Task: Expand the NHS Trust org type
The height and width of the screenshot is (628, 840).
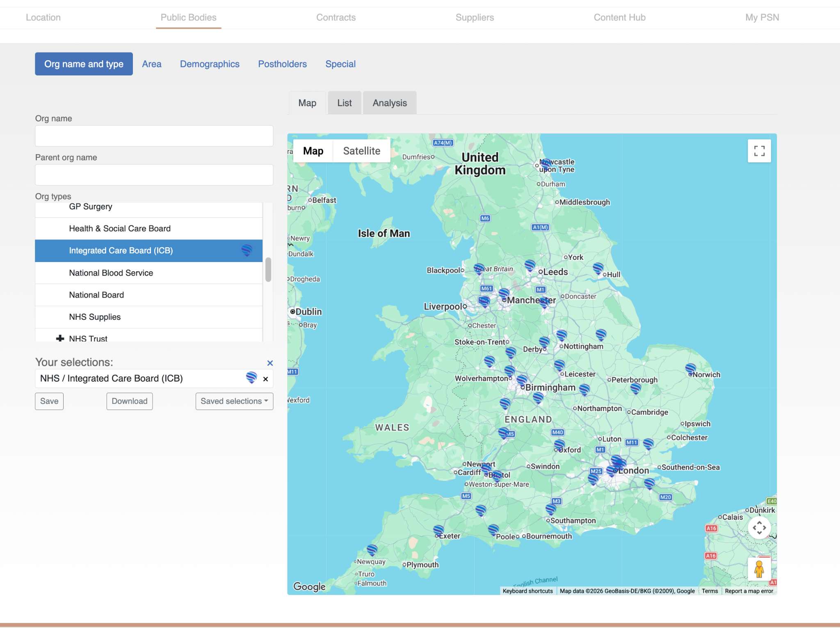Action: coord(60,338)
